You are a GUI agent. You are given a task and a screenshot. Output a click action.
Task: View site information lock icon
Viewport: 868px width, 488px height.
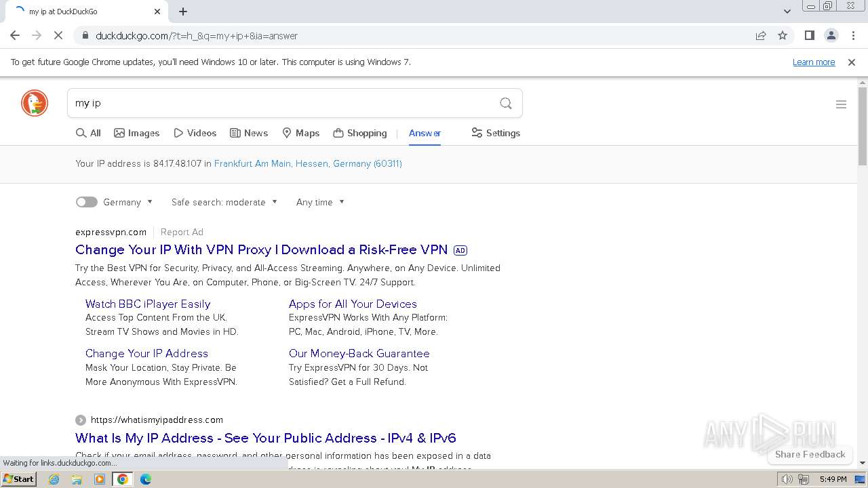(x=85, y=35)
